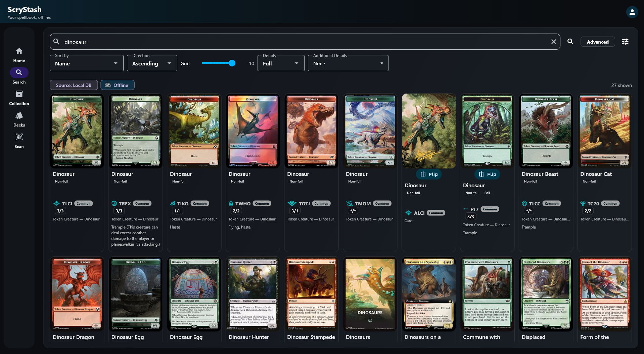Image resolution: width=644 pixels, height=354 pixels.
Task: Open Additional Details None dropdown
Action: 348,63
